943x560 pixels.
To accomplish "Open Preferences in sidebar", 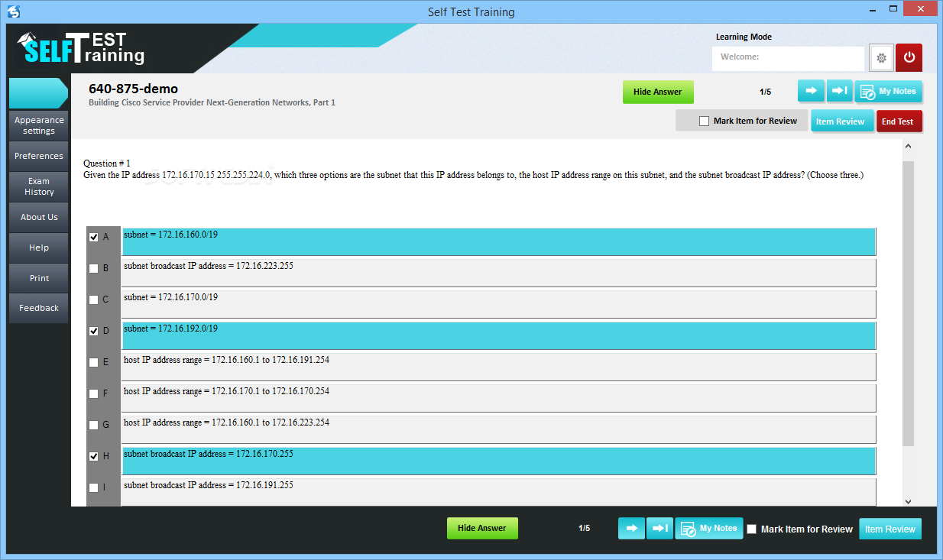I will coord(39,156).
